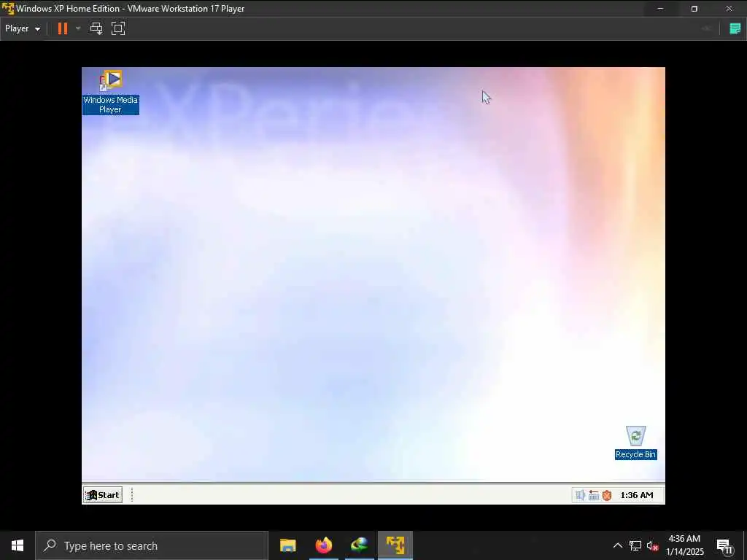Click the VMware Player taskbar icon
The image size is (747, 560).
pyautogui.click(x=395, y=545)
